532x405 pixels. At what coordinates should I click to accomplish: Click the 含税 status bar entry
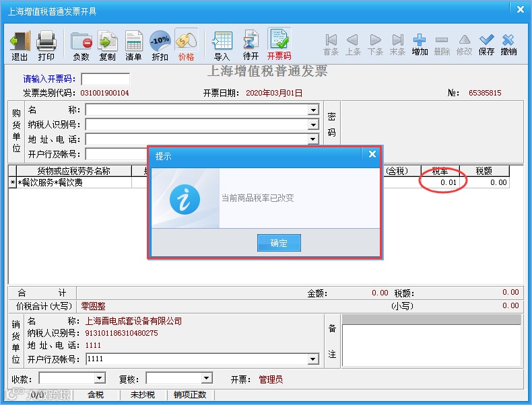(96, 395)
